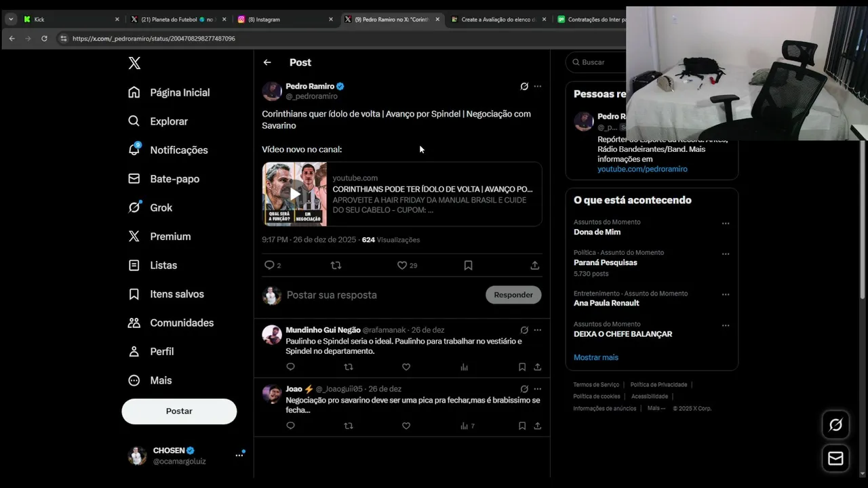The image size is (868, 488).
Task: Open Notificações with the bell icon
Action: pyautogui.click(x=168, y=150)
